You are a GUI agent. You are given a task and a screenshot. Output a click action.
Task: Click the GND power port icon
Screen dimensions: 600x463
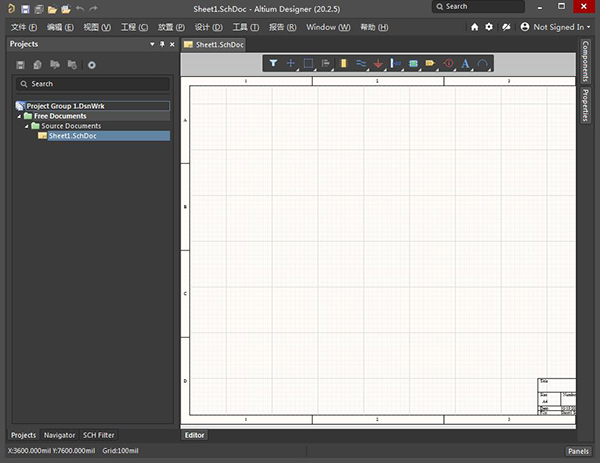(378, 63)
